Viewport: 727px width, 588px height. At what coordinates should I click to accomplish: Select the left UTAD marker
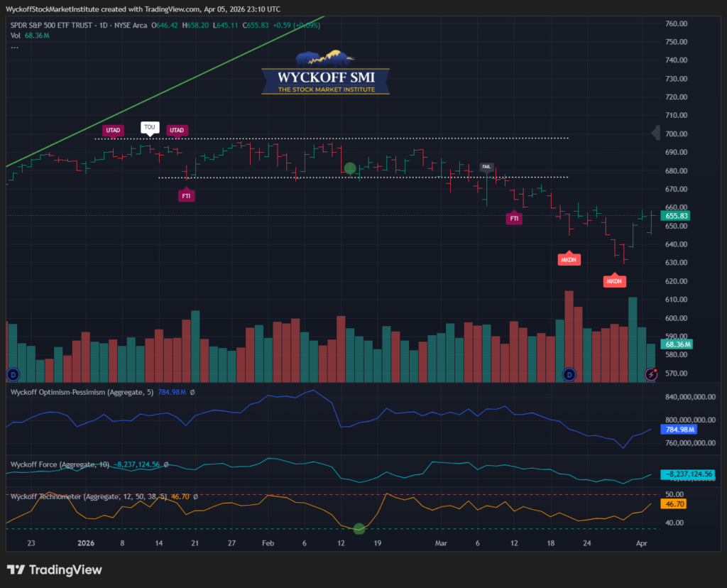114,130
